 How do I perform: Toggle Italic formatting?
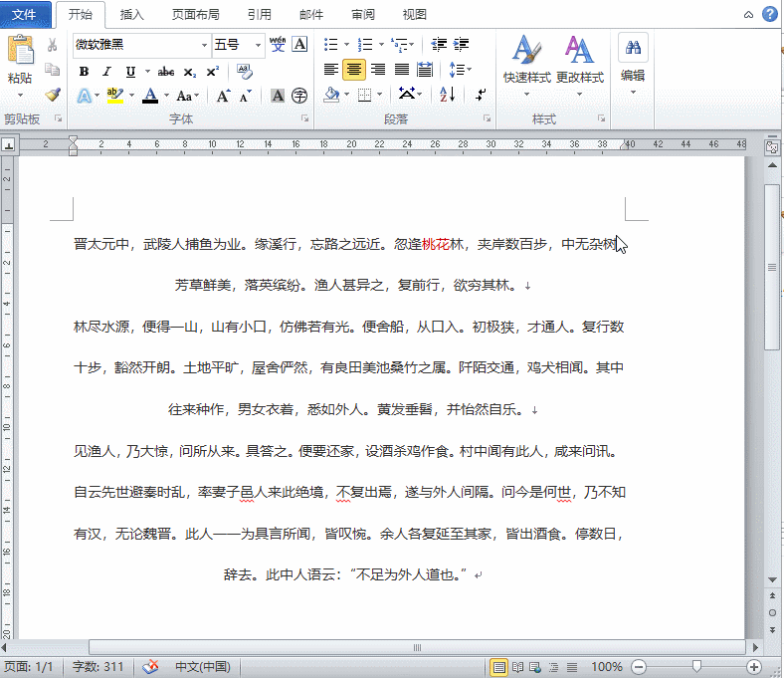click(107, 72)
